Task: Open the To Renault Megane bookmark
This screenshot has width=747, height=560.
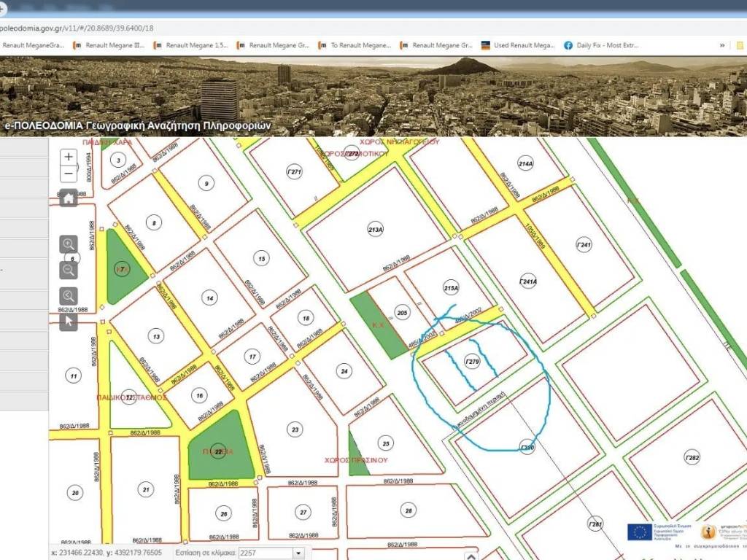Action: coord(355,45)
